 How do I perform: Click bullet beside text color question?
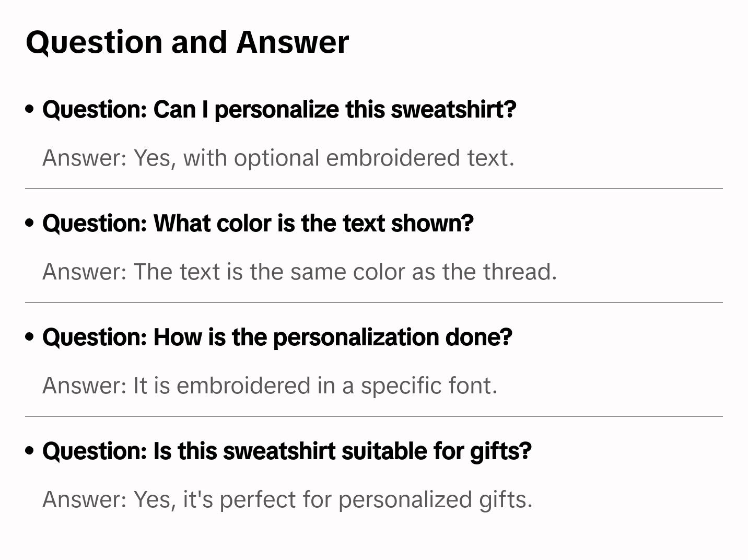coord(30,223)
